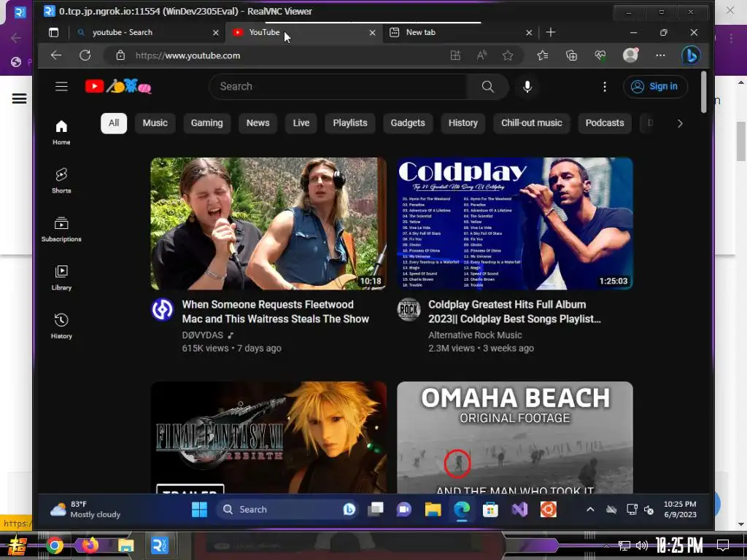747x560 pixels.
Task: Filter by the Live chip
Action: [x=301, y=123]
